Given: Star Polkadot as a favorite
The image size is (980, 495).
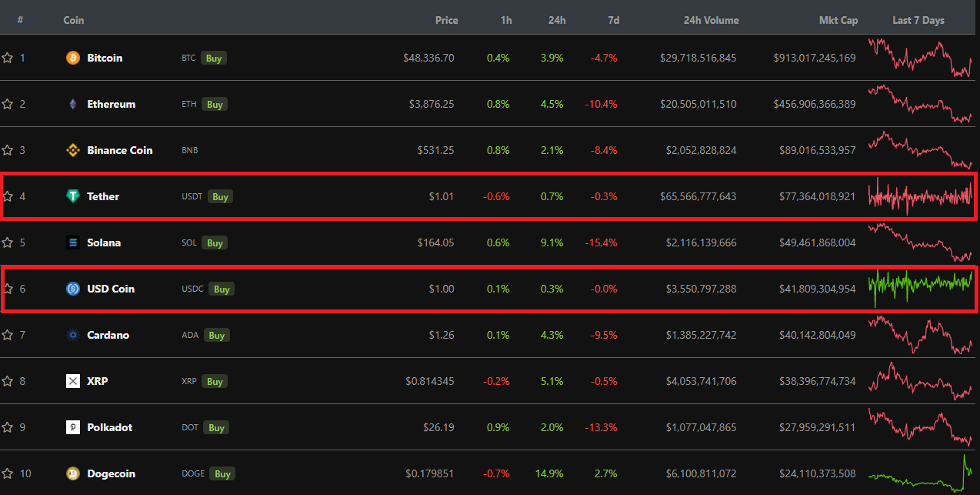Looking at the screenshot, I should click(8, 427).
